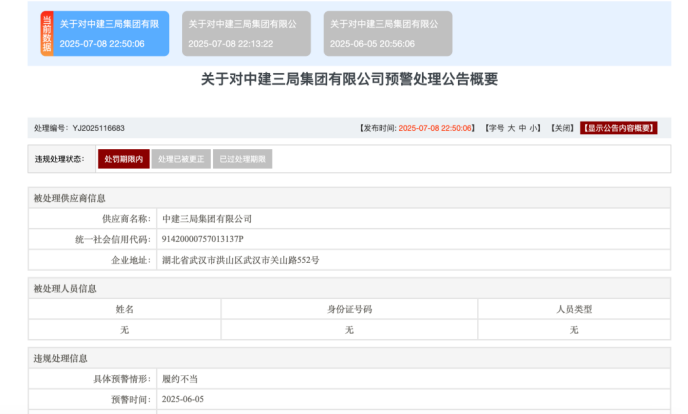Click the orange 当前数据 label
The width and height of the screenshot is (688, 414).
pyautogui.click(x=46, y=33)
